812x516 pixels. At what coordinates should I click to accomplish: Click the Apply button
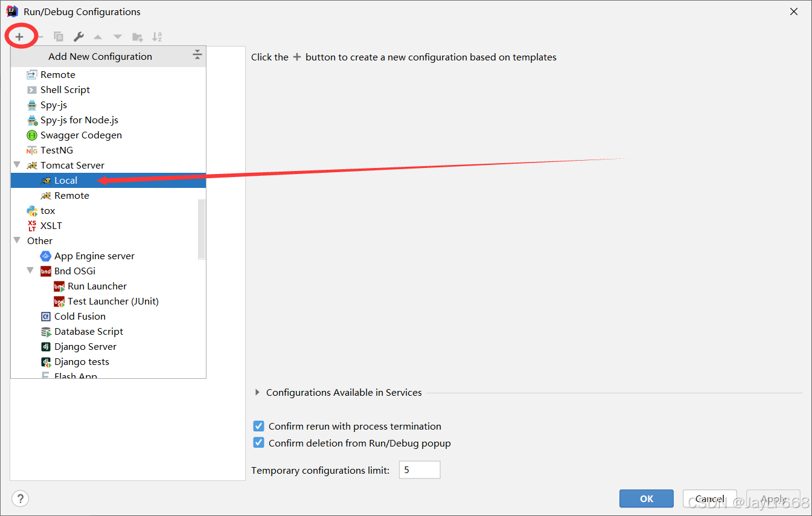[x=773, y=498]
